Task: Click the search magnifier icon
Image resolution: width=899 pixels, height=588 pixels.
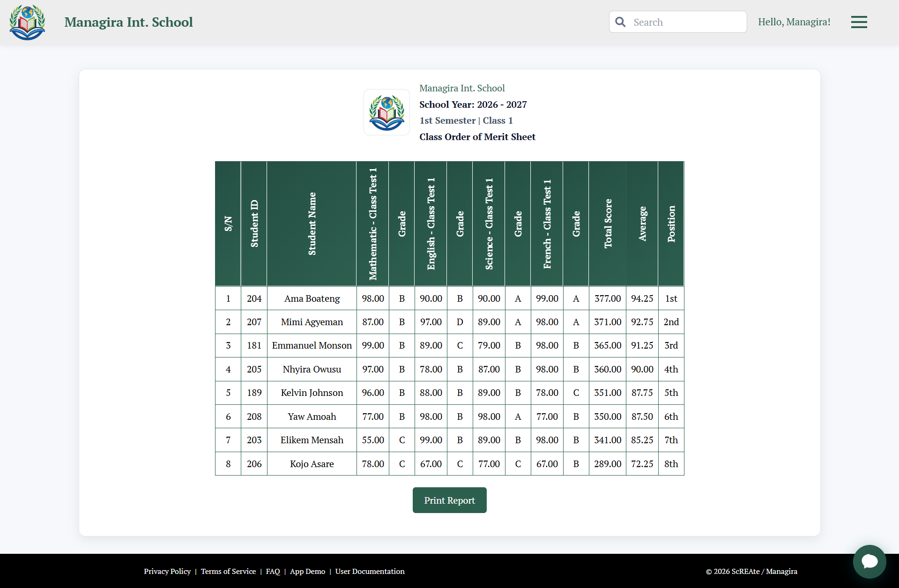Action: pyautogui.click(x=620, y=22)
